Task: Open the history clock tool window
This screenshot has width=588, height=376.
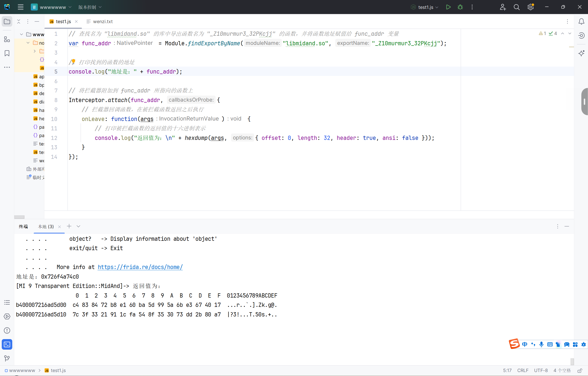Action: tap(581, 36)
